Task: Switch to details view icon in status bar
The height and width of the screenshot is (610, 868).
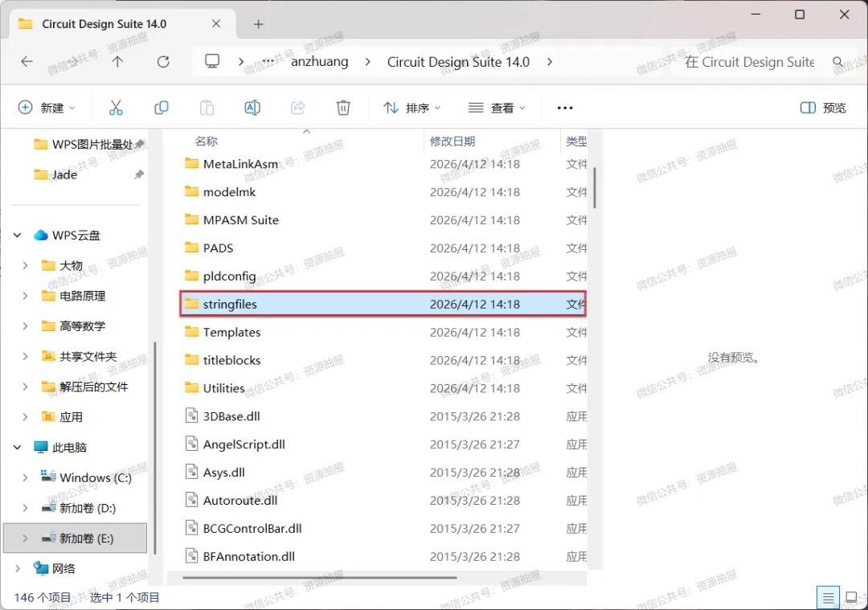Action: pos(828,598)
